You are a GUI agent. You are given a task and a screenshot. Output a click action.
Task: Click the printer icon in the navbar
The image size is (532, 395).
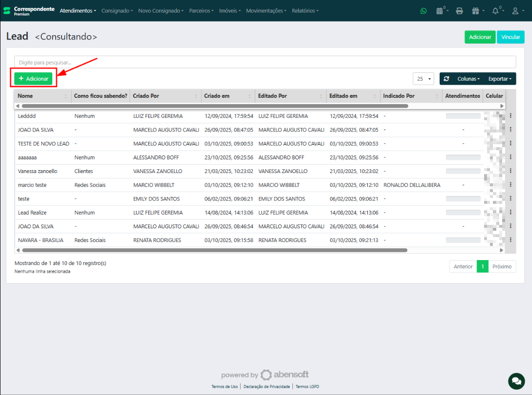(459, 11)
